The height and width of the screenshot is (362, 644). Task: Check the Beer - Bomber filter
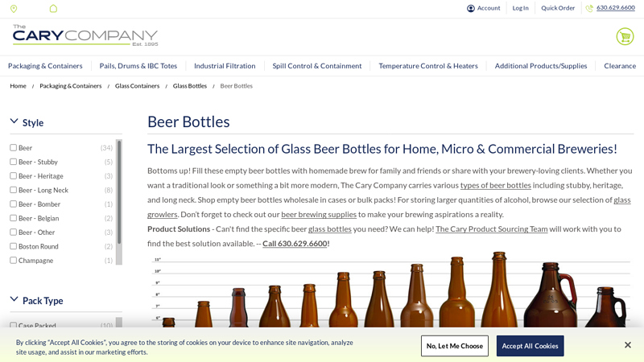pos(13,204)
